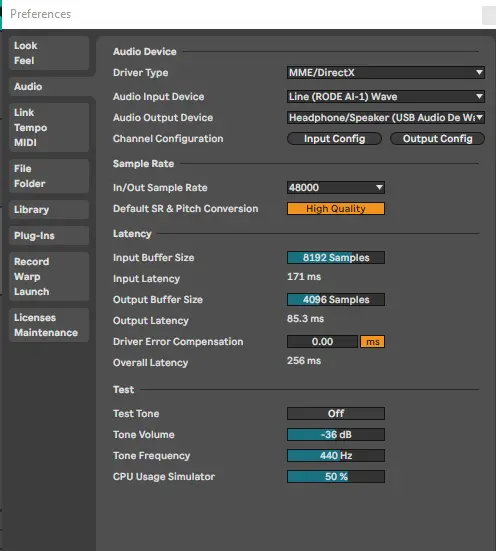Open the File Folder tab

(x=49, y=176)
